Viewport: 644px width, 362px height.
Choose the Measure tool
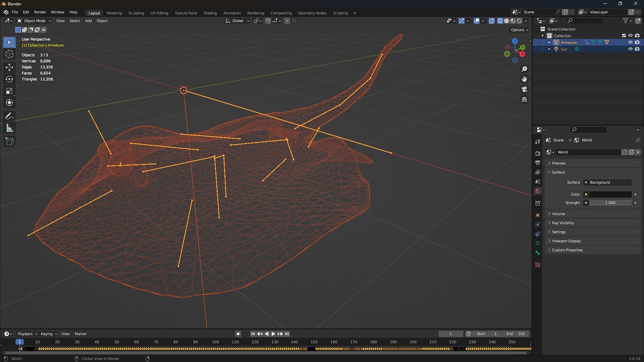click(9, 128)
